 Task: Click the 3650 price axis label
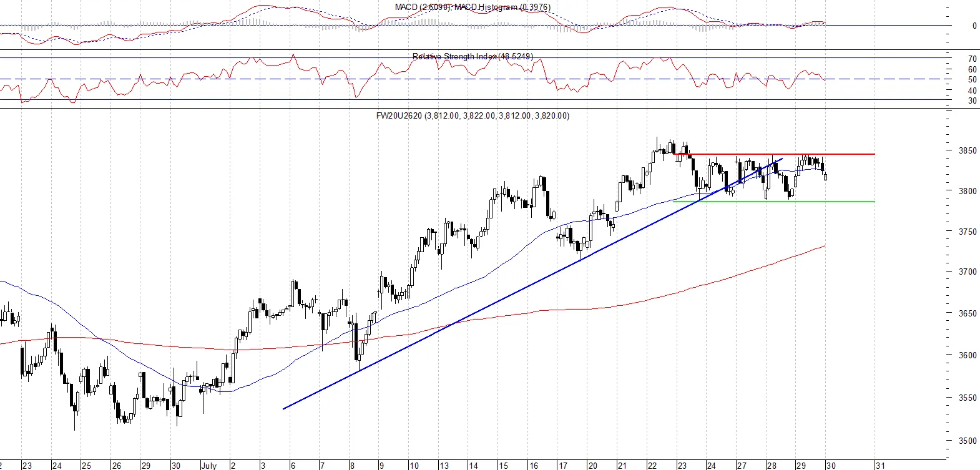[x=968, y=313]
